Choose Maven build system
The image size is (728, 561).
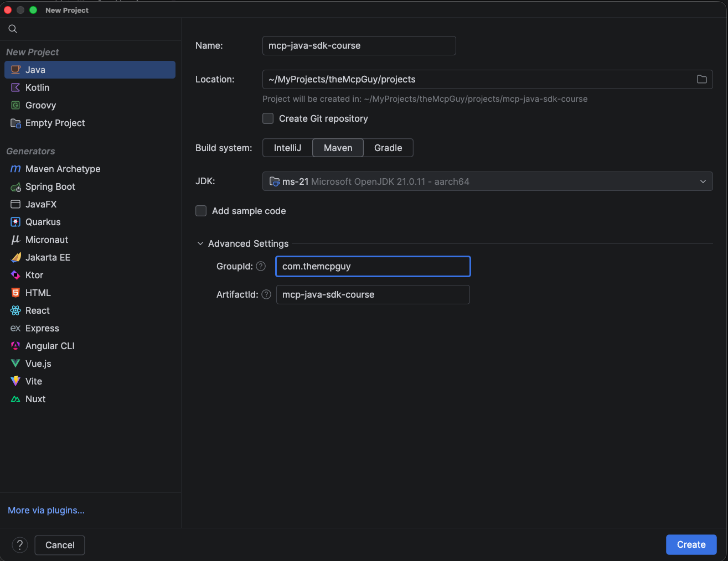(338, 148)
